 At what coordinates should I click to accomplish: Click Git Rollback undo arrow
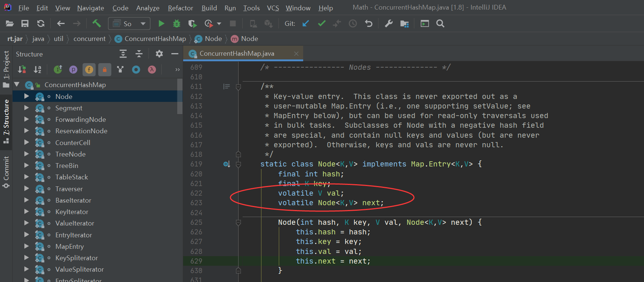pyautogui.click(x=369, y=24)
